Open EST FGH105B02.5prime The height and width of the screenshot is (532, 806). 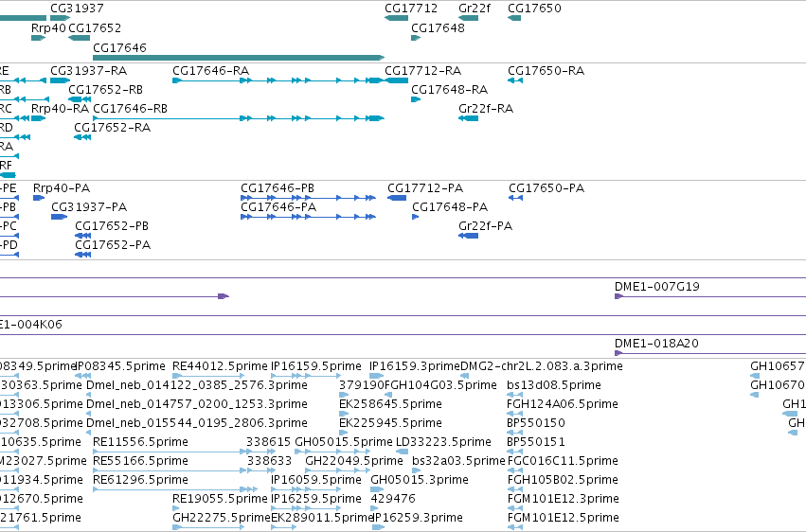(514, 490)
